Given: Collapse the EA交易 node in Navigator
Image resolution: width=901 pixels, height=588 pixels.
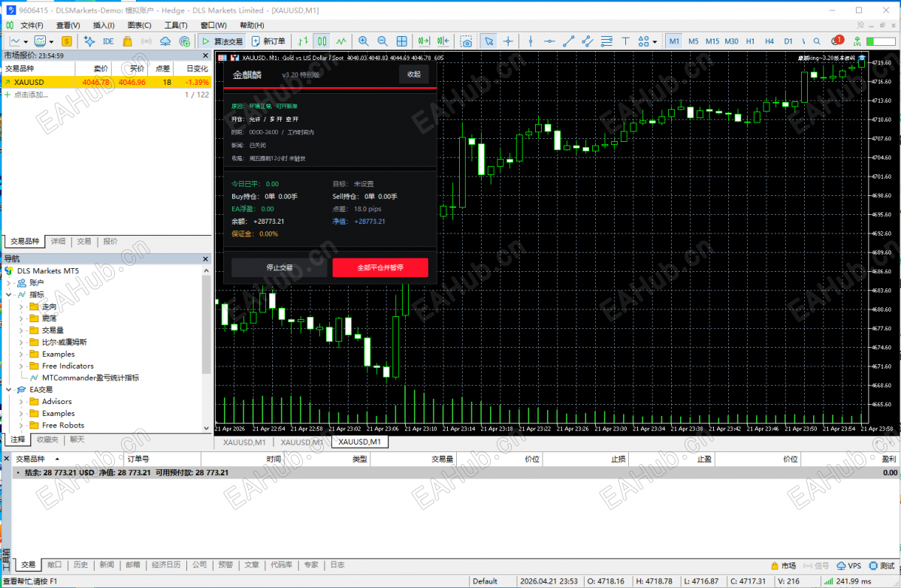Looking at the screenshot, I should 8,389.
